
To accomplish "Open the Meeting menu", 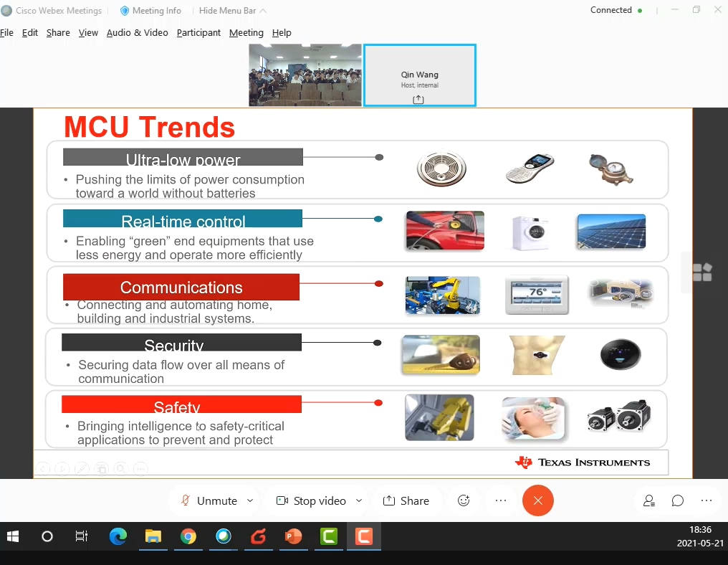I will 246,32.
